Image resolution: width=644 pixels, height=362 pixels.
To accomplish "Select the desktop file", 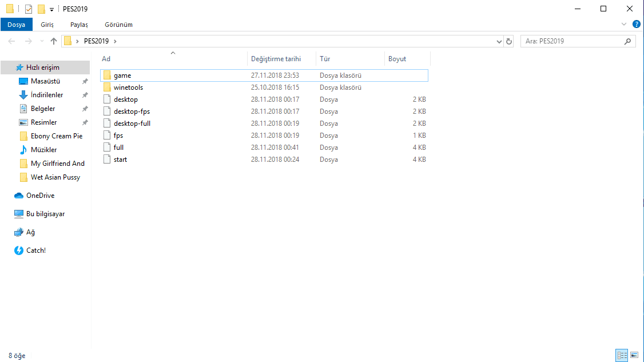I will click(x=264, y=99).
